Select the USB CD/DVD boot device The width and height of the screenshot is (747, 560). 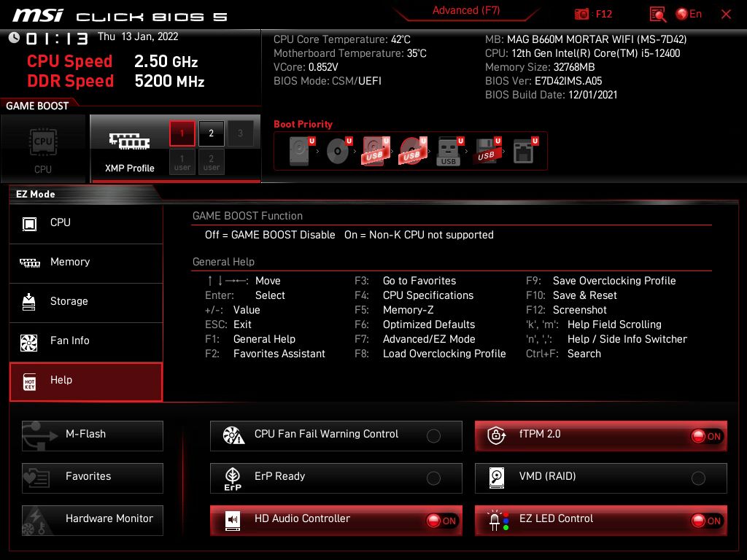(413, 151)
